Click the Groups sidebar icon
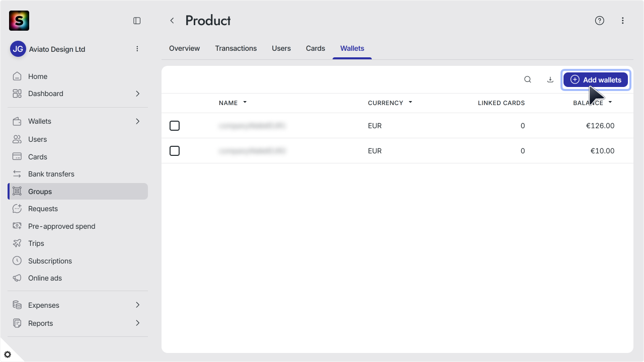Viewport: 644px width, 362px height. [x=17, y=192]
